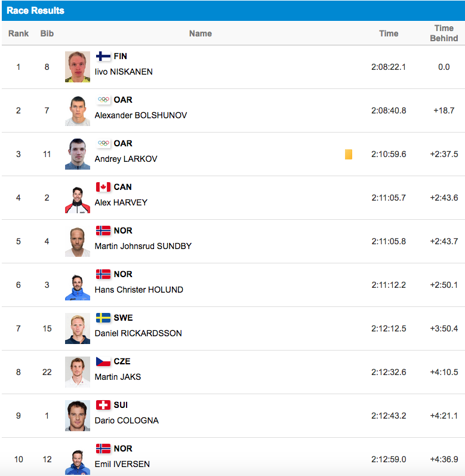Click the Time column header

(389, 33)
